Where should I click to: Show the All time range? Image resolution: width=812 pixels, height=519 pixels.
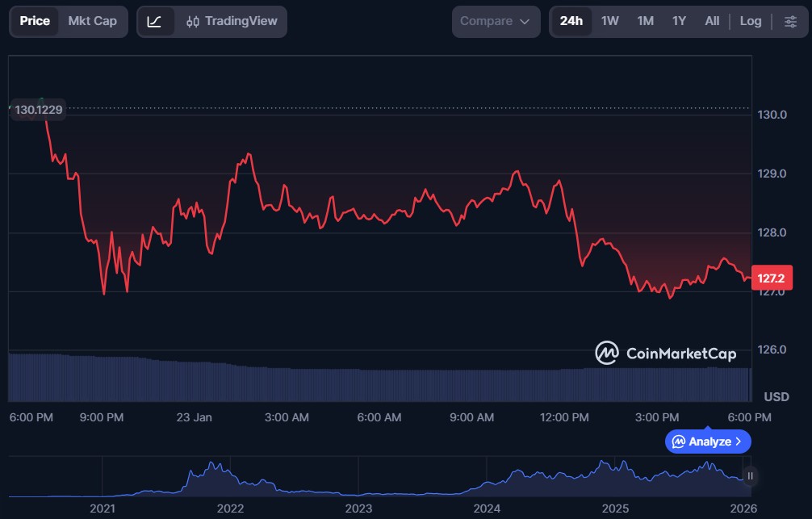[x=712, y=21]
